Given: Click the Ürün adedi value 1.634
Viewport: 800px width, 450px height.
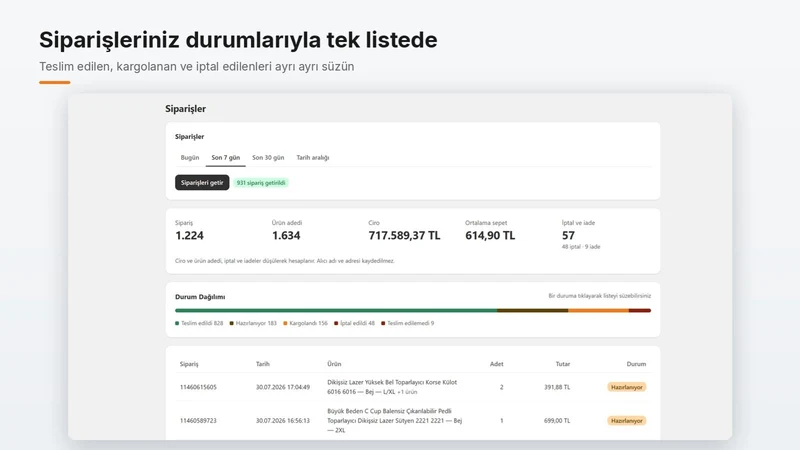Looking at the screenshot, I should click(286, 236).
